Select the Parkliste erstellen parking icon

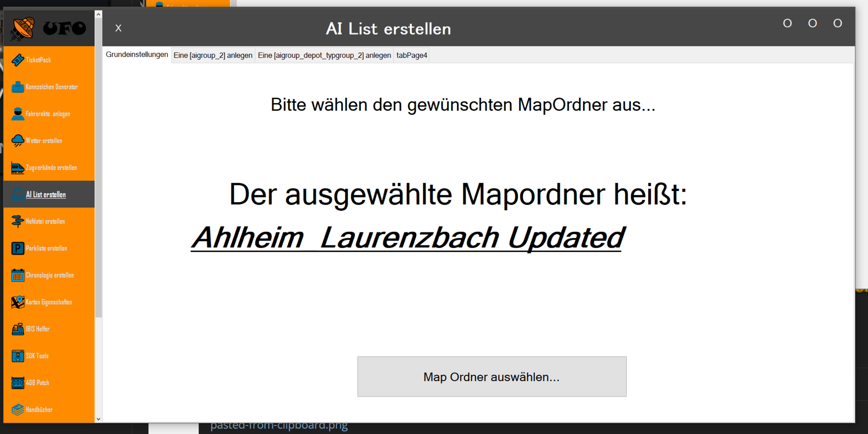click(18, 248)
